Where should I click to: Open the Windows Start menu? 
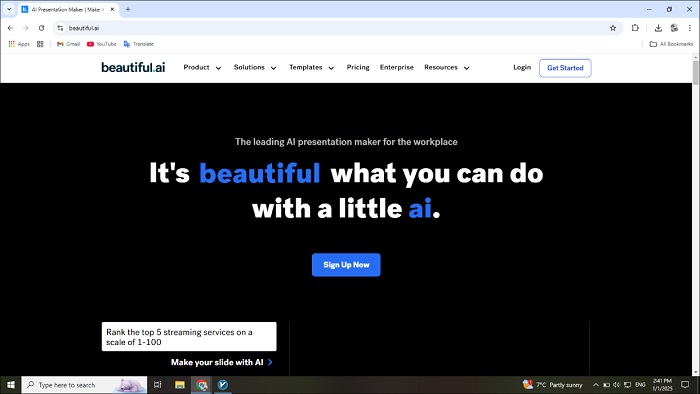click(x=11, y=385)
